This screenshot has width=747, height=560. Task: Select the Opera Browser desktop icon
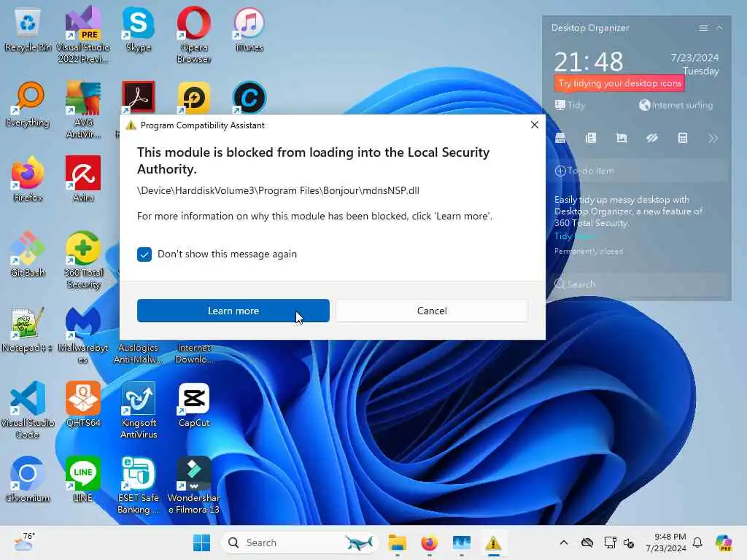pos(193,36)
